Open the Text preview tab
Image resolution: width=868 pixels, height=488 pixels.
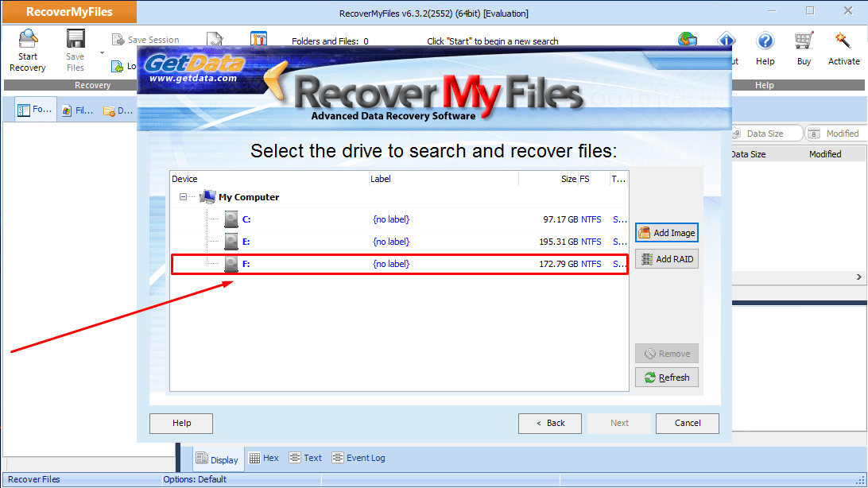[305, 458]
